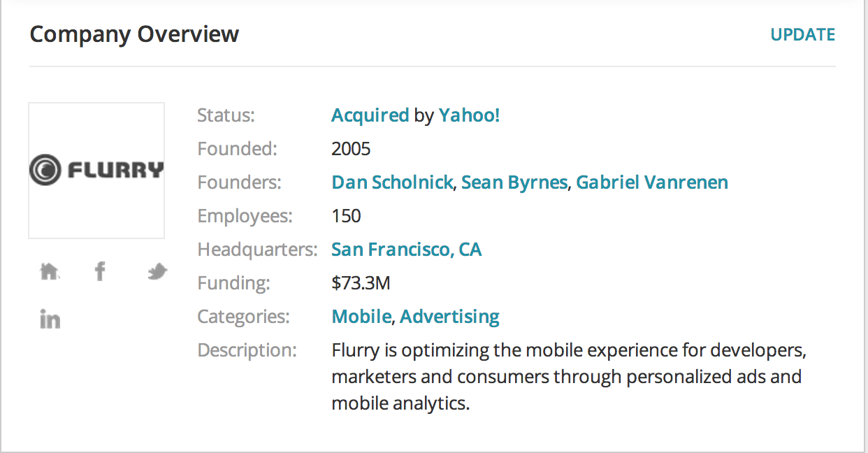Open the San Francisco, CA headquarters link

coord(406,250)
